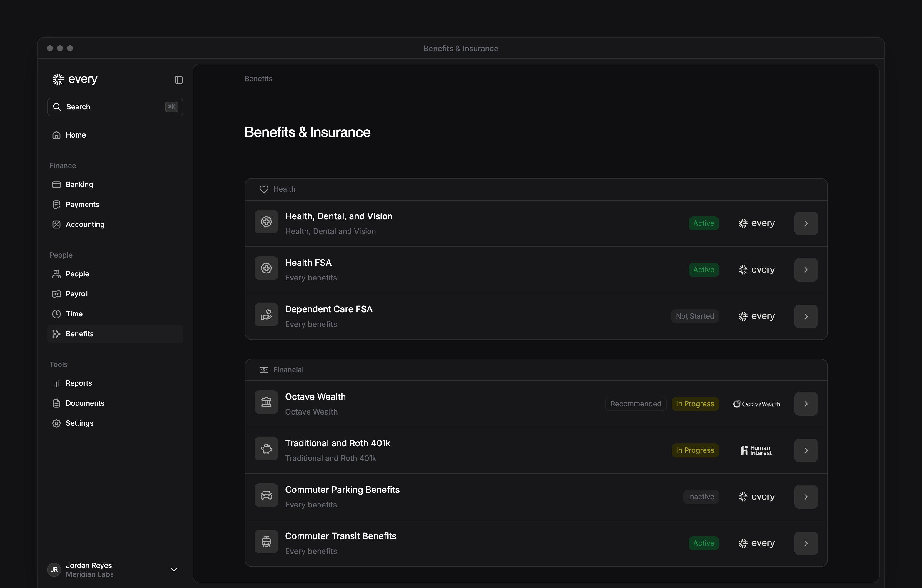Image resolution: width=922 pixels, height=588 pixels.
Task: Open Reports in the sidebar
Action: click(x=115, y=383)
